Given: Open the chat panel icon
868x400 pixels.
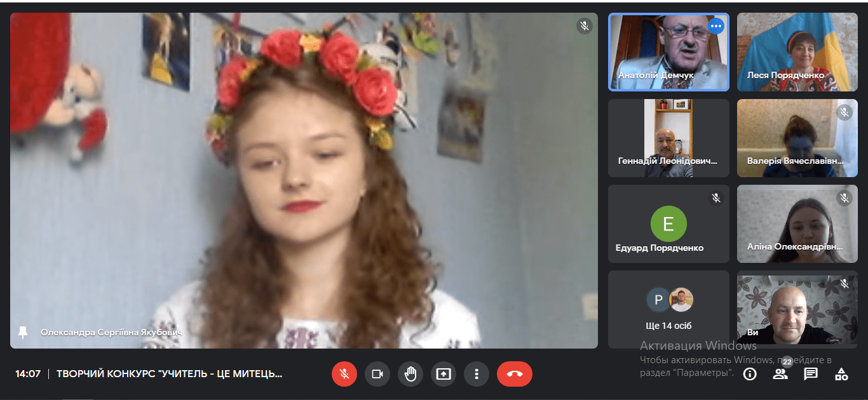Looking at the screenshot, I should tap(811, 374).
